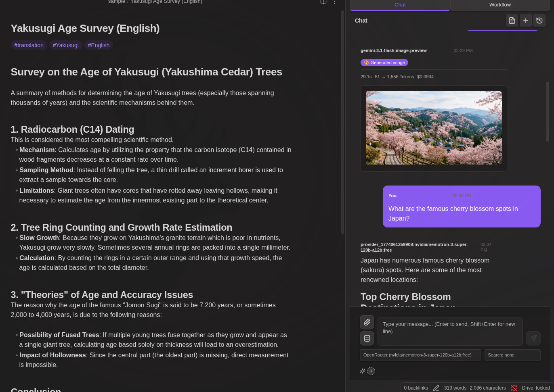The width and height of the screenshot is (554, 392).
Task: Open the chat transcript document icon
Action: pyautogui.click(x=512, y=20)
